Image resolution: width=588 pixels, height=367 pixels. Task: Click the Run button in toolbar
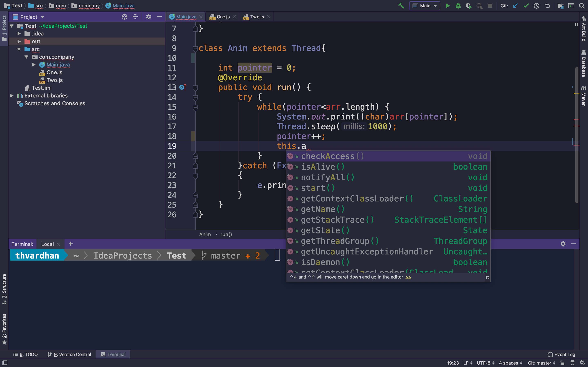pos(448,6)
